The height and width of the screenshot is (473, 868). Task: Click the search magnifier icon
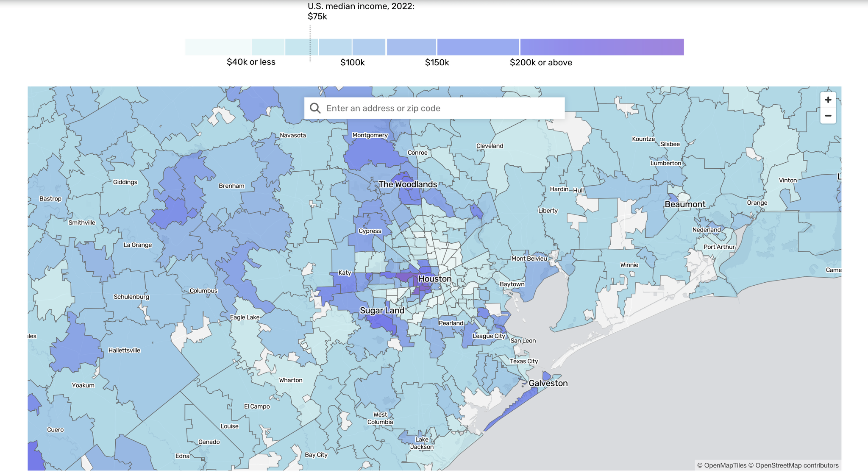pyautogui.click(x=315, y=108)
